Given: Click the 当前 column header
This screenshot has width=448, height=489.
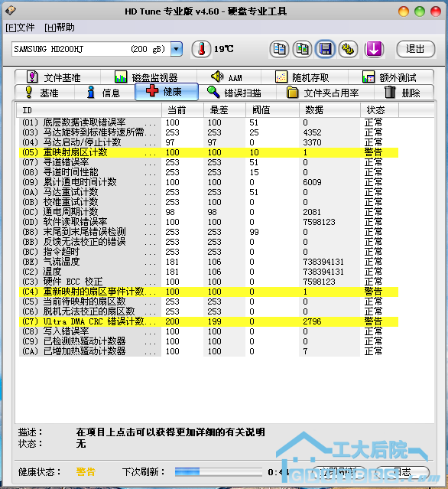Looking at the screenshot, I should (183, 110).
